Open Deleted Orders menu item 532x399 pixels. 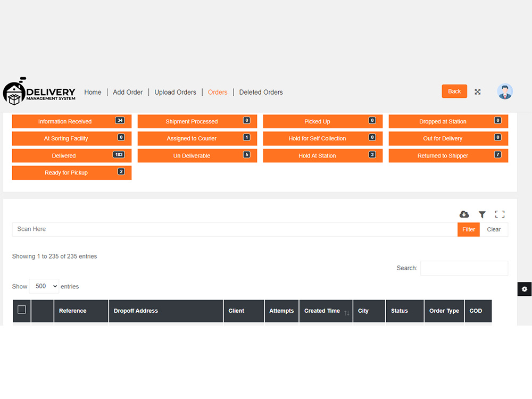pyautogui.click(x=261, y=92)
